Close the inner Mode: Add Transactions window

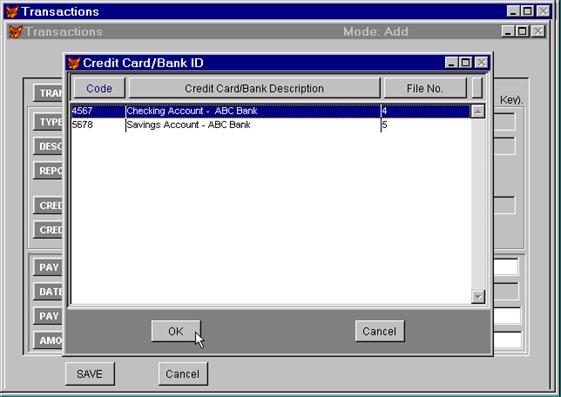tap(538, 31)
